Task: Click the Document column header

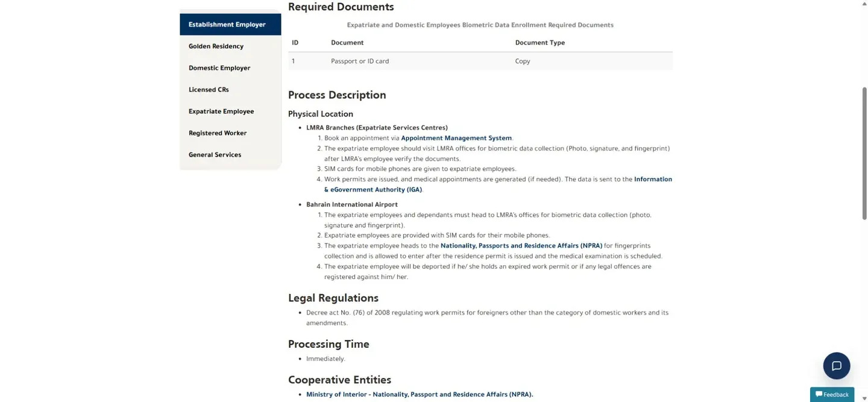Action: (347, 43)
